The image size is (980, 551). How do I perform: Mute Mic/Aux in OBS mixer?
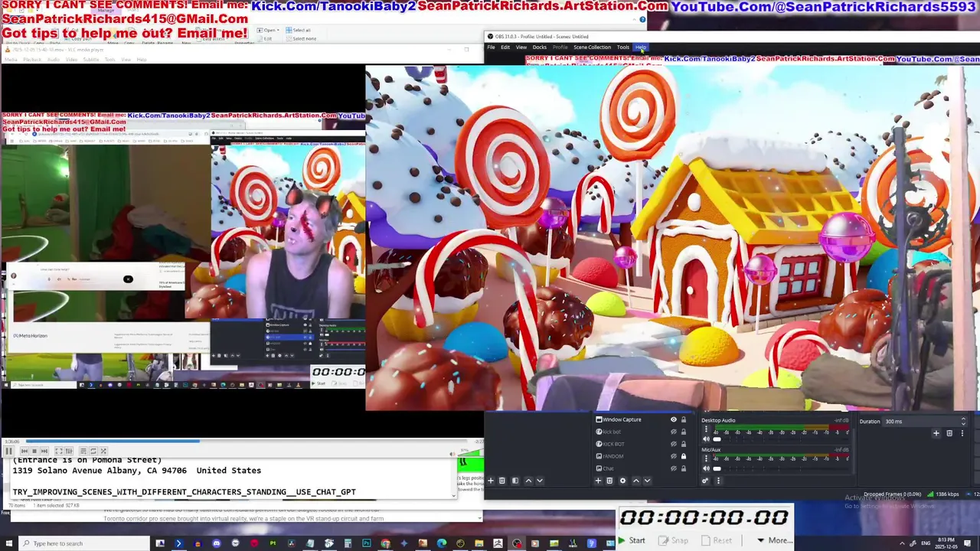pos(706,468)
